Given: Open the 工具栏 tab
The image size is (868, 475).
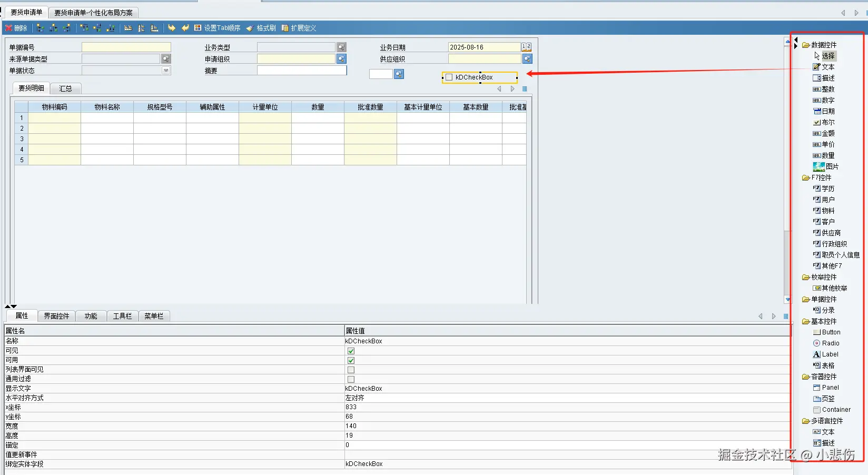Looking at the screenshot, I should [122, 316].
